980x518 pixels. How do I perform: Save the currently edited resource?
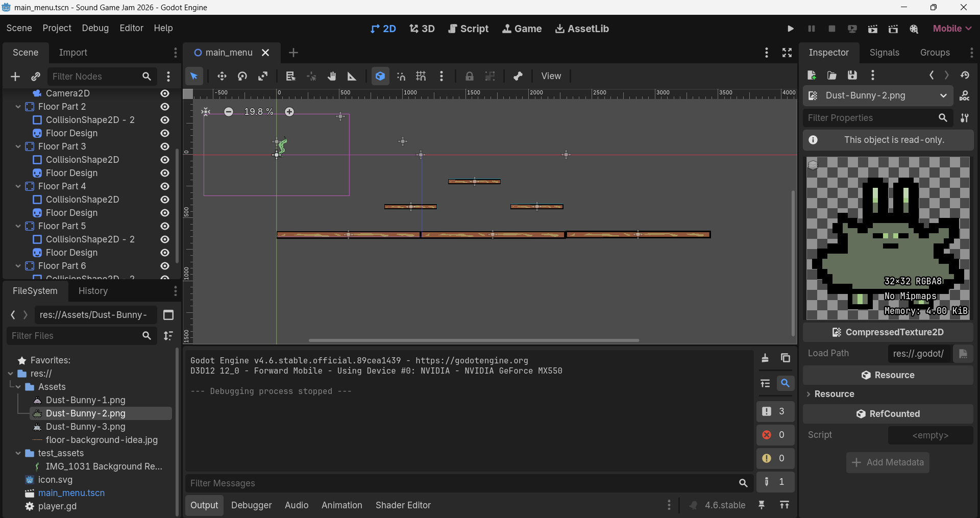pyautogui.click(x=852, y=76)
